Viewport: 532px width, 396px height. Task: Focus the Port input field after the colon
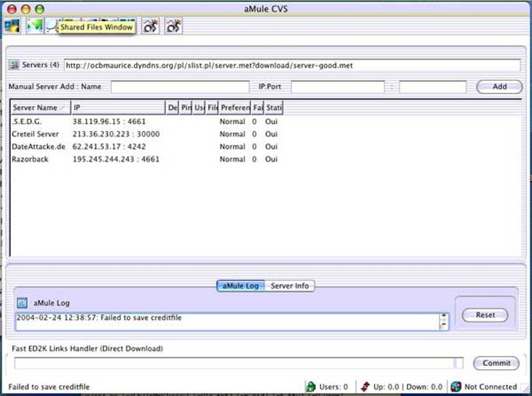tap(432, 86)
